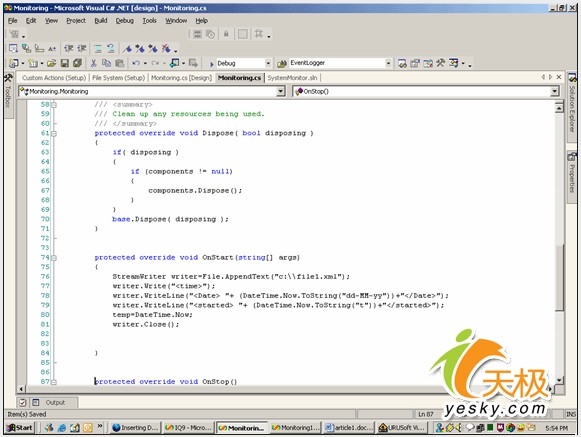
Task: Cut selection with the scissors icon
Action: coord(93,63)
